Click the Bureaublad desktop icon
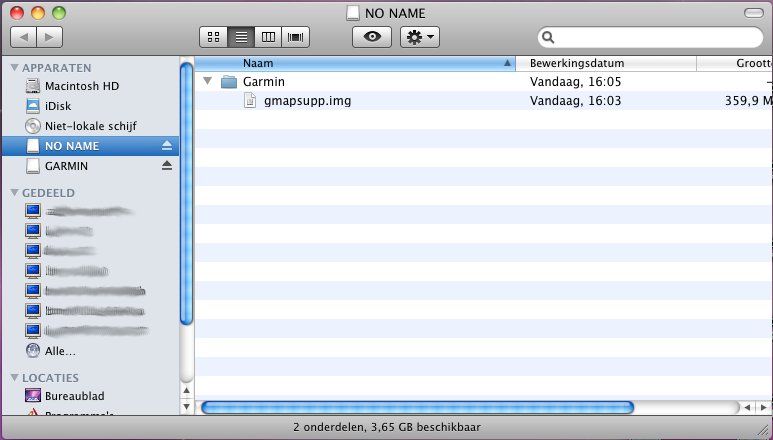Screen dimensions: 773x440 pos(33,396)
